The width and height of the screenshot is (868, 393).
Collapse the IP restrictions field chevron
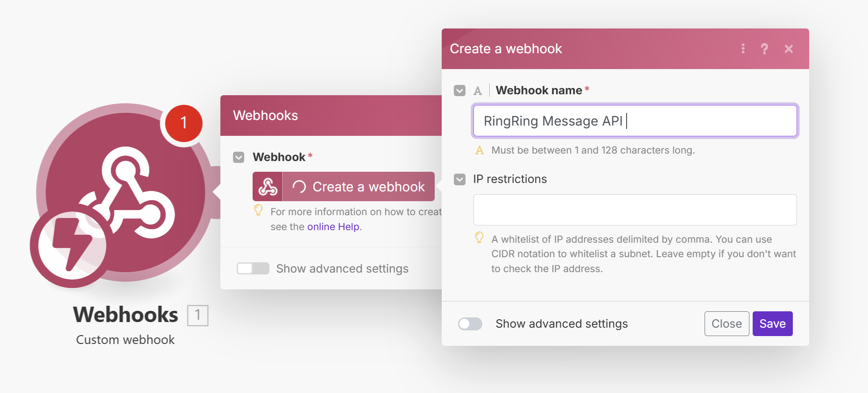(459, 179)
